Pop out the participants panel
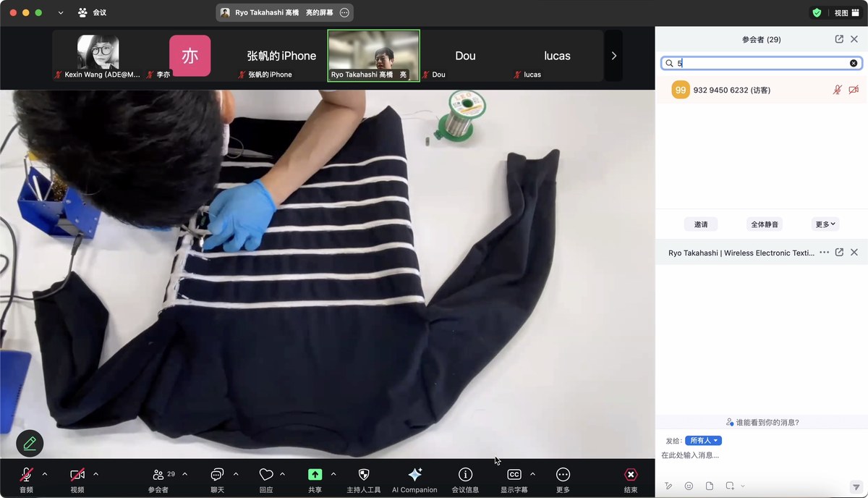 (x=839, y=39)
